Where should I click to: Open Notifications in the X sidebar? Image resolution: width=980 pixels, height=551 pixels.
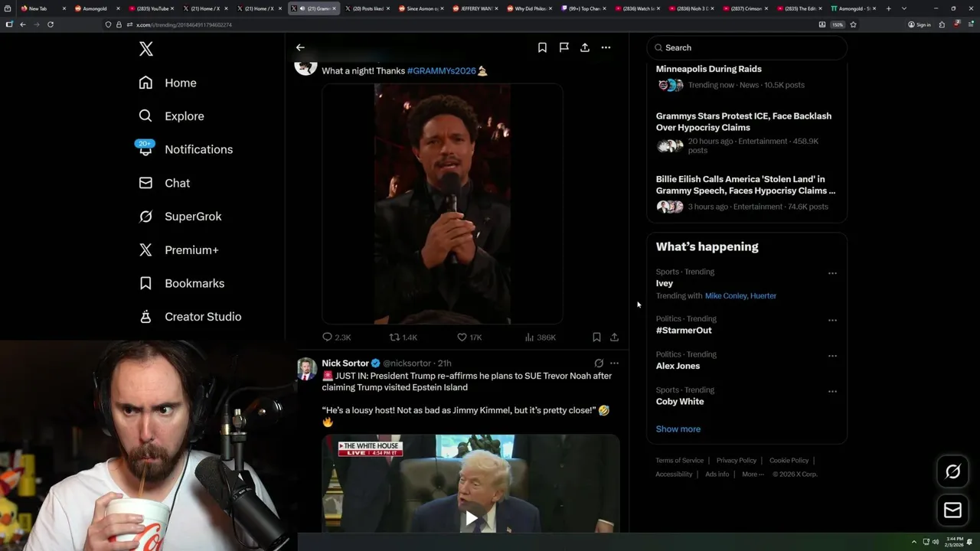185,149
